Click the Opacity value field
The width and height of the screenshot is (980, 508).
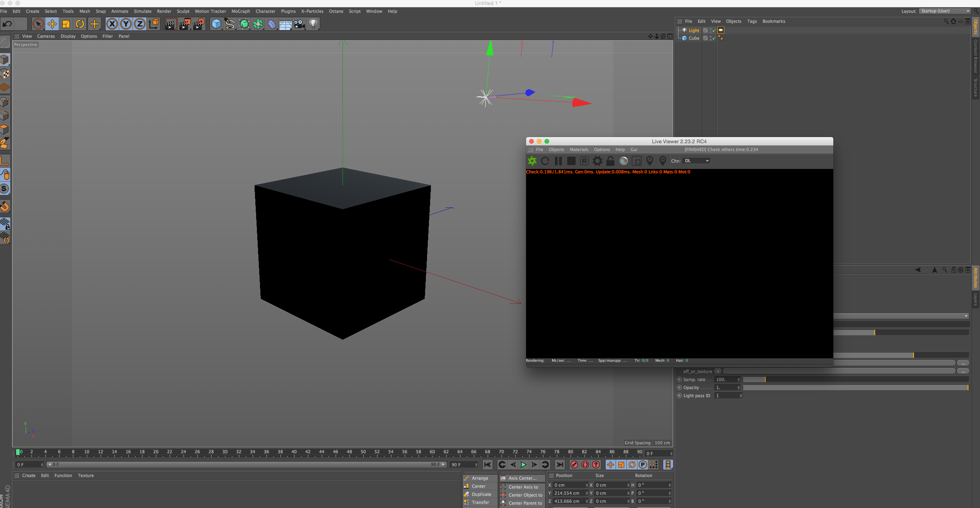tap(725, 387)
